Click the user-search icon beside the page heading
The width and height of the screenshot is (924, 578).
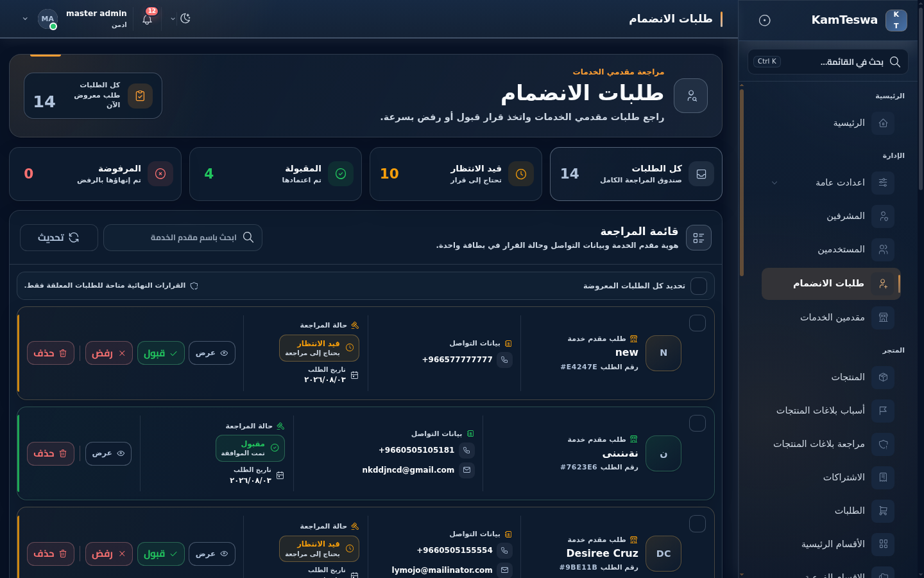(x=691, y=96)
